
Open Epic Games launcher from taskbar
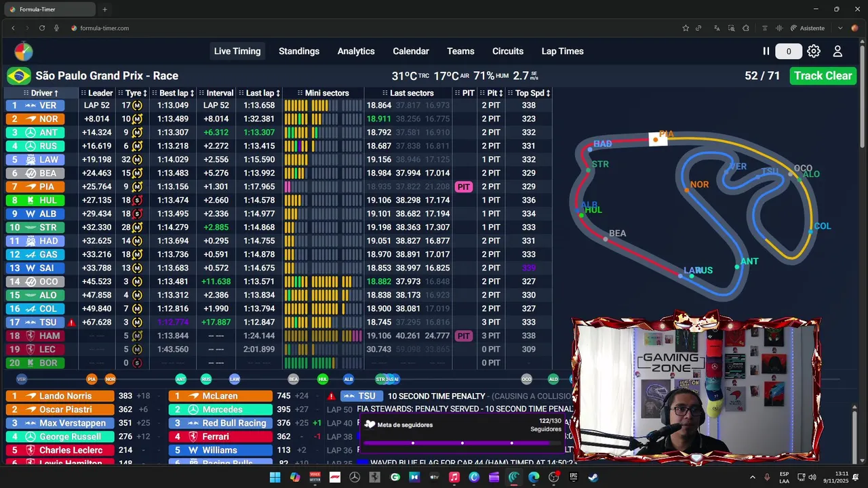[574, 477]
